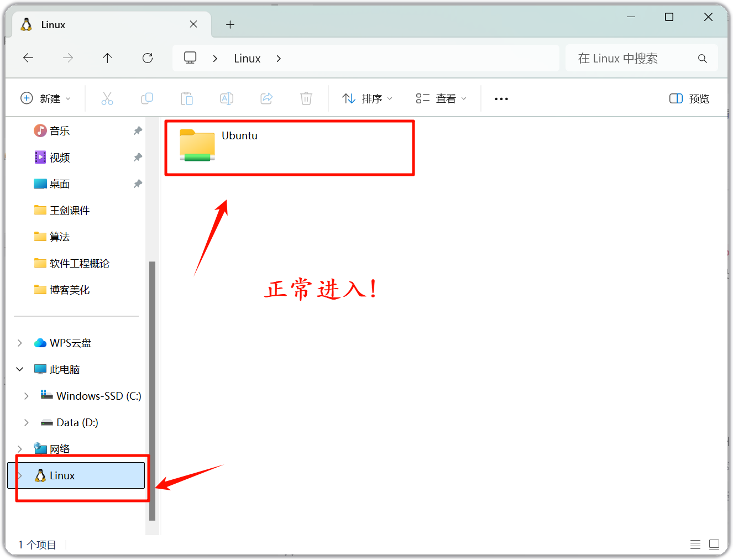Switch to large icons view icon
Image resolution: width=733 pixels, height=560 pixels.
coord(714,545)
